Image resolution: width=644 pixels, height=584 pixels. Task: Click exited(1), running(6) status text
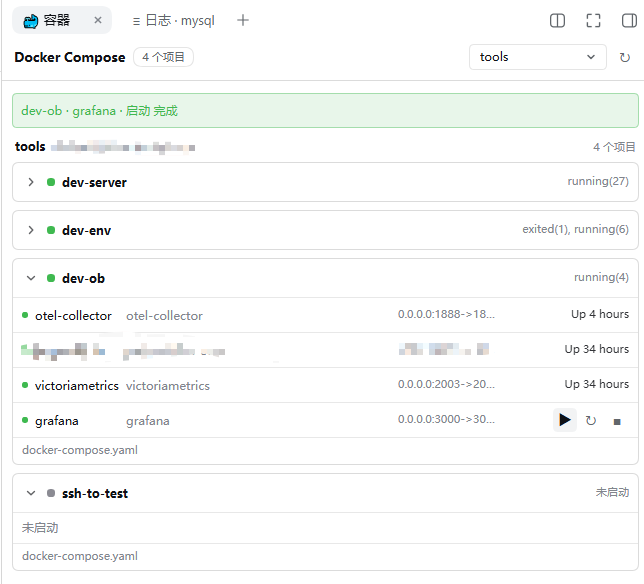[575, 229]
